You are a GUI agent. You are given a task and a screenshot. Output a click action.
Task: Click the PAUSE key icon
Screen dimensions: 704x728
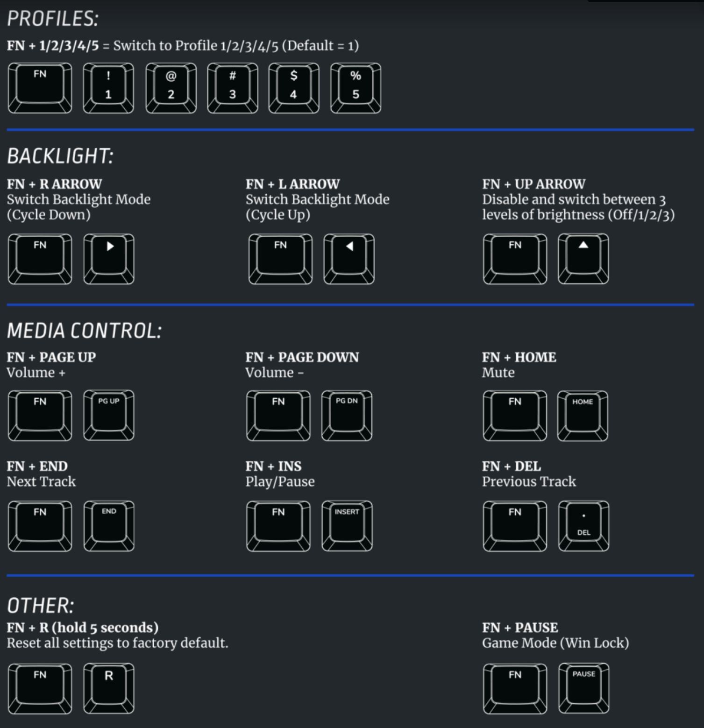(x=584, y=689)
